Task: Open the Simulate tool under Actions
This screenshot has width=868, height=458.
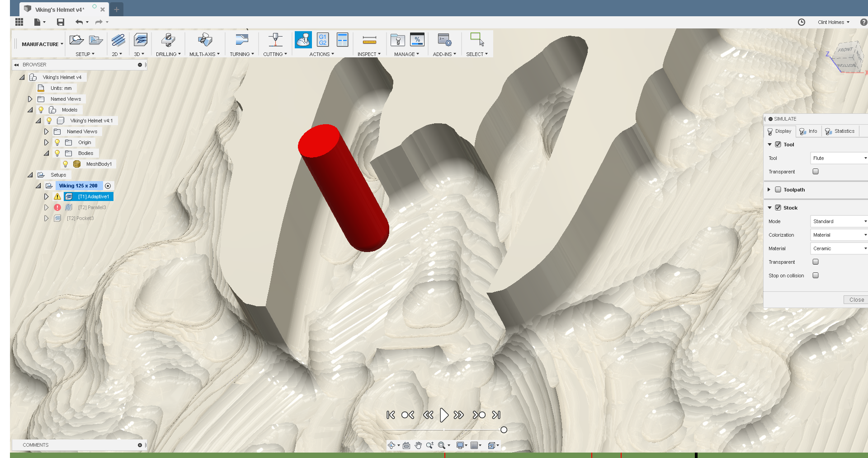Action: [303, 40]
